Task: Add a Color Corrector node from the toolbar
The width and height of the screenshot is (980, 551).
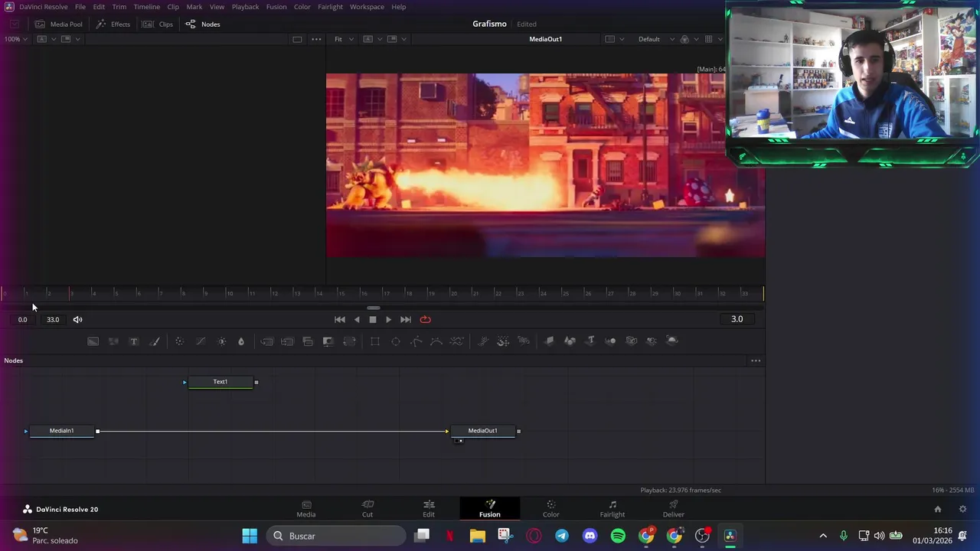Action: (x=179, y=341)
